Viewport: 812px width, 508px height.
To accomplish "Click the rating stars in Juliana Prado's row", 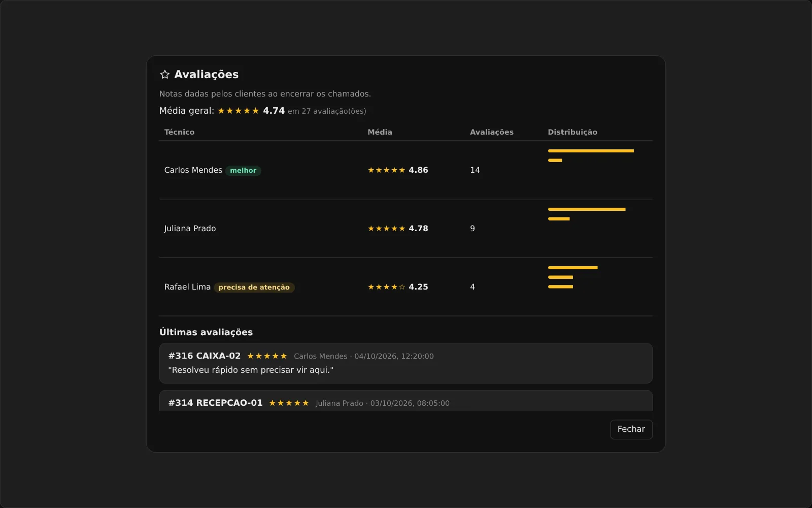I will point(387,229).
